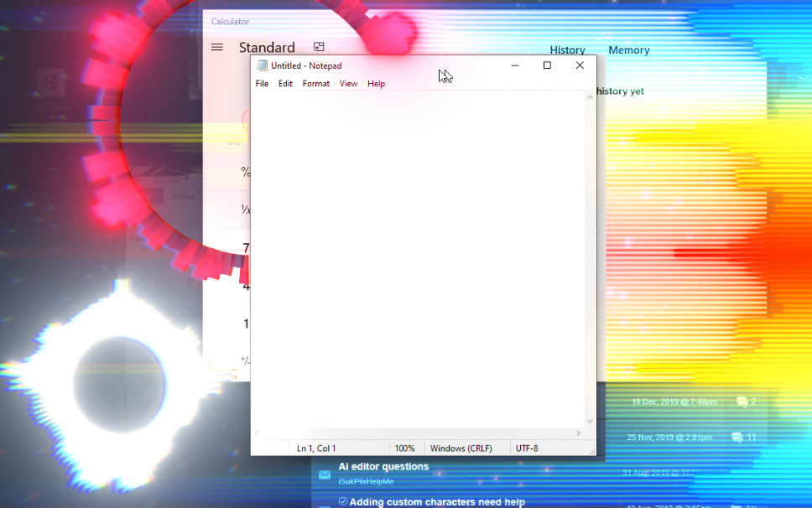Click the envelope icon beside Ai editor questions

[325, 475]
